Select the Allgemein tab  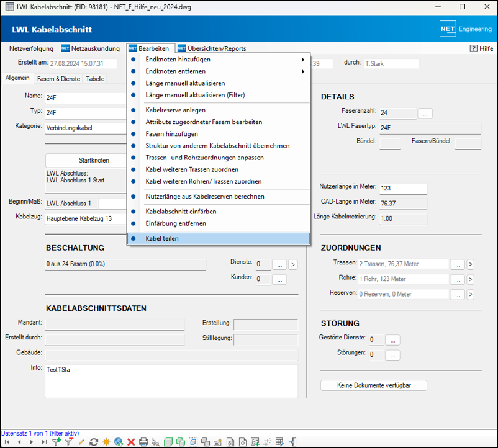click(17, 78)
